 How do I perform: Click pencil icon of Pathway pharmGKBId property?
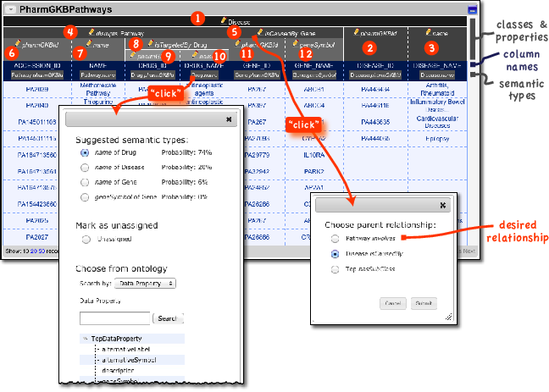point(18,43)
